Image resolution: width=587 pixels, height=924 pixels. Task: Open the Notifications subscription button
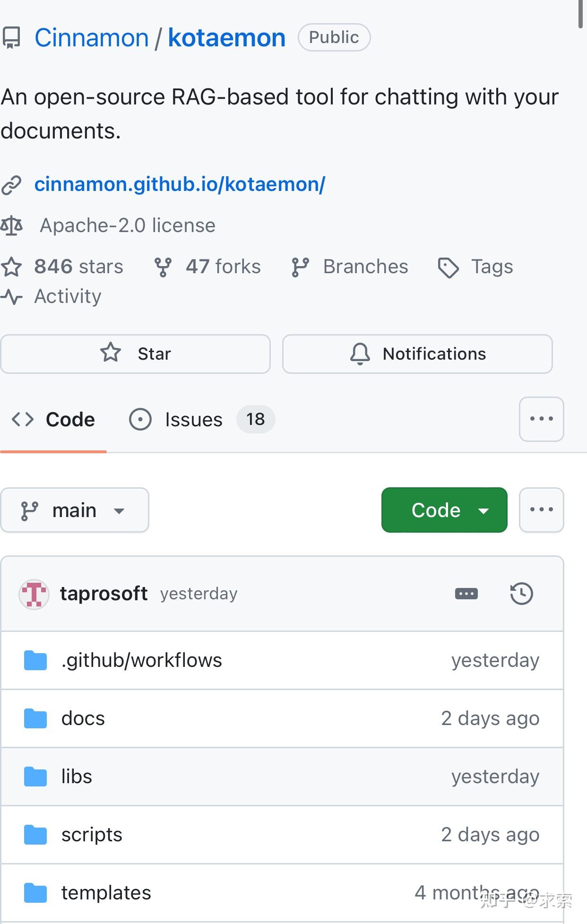tap(417, 354)
